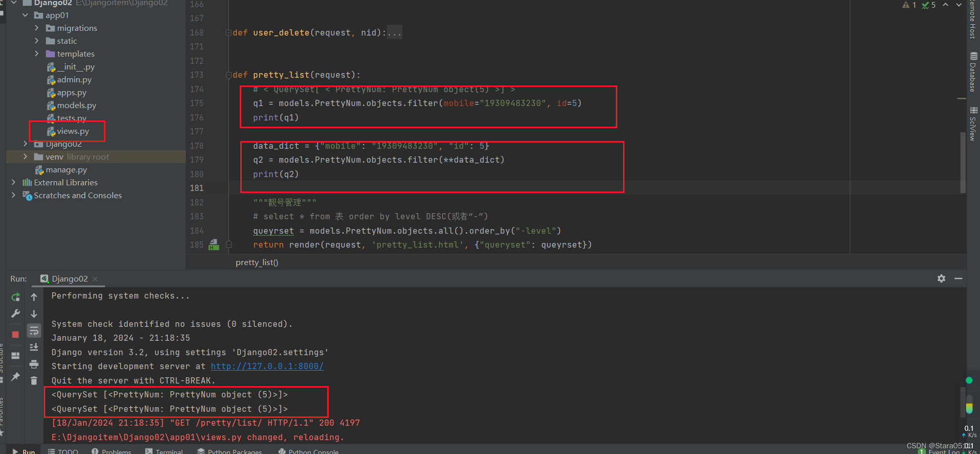Open apps.py file
Screen dimensions: 980x454
(x=67, y=93)
